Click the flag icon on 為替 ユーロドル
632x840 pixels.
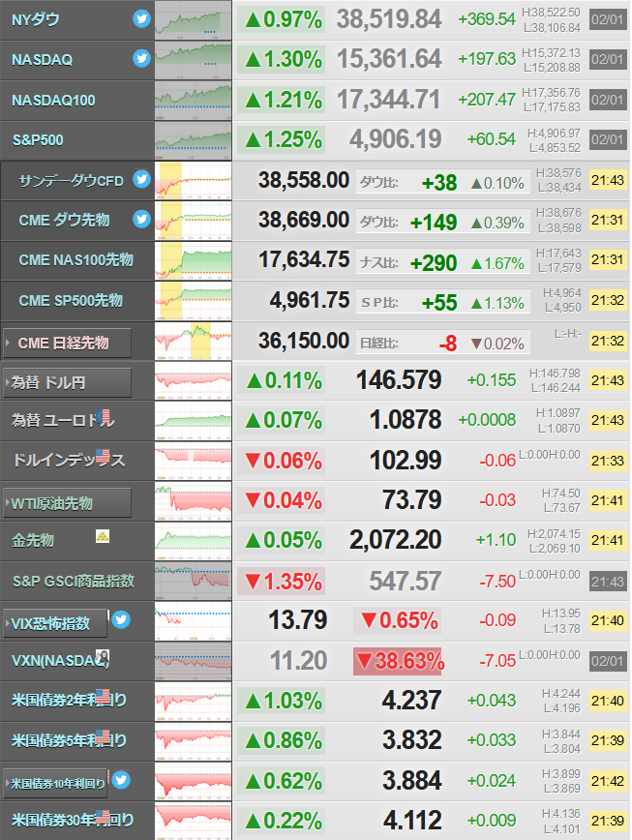click(104, 416)
